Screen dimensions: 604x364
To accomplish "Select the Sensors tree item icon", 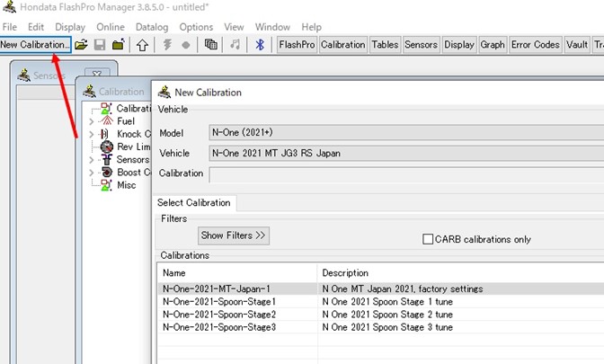I will click(107, 159).
